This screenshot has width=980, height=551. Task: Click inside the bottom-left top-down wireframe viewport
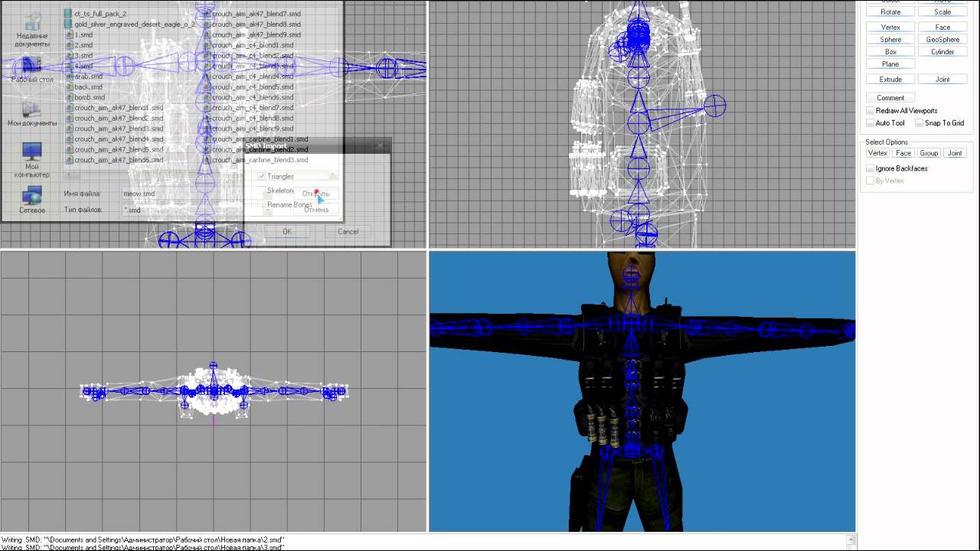214,391
